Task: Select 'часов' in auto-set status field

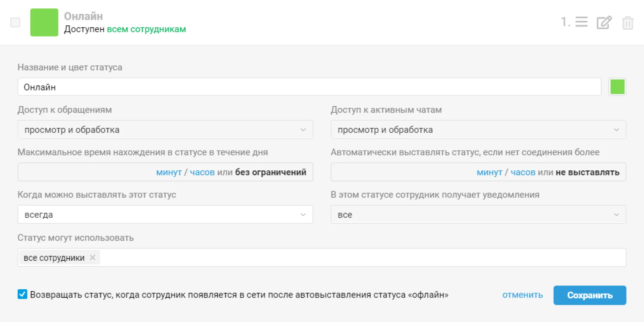Action: 523,172
